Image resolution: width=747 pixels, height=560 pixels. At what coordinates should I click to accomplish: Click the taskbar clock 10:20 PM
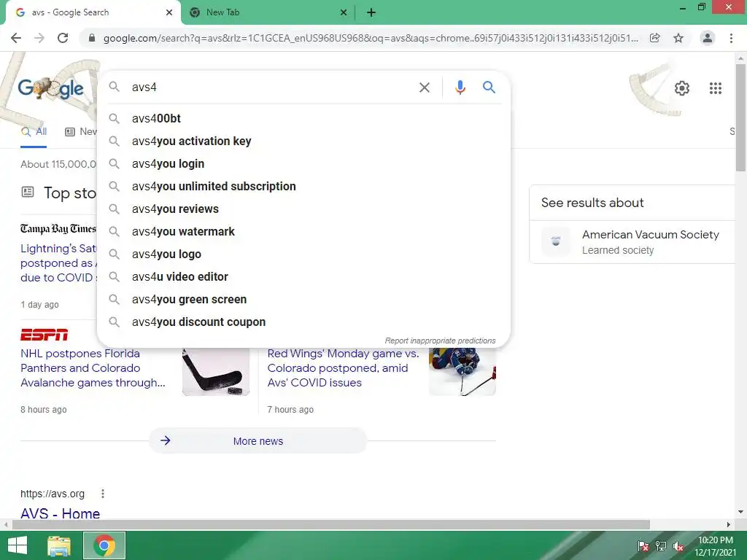(716, 540)
